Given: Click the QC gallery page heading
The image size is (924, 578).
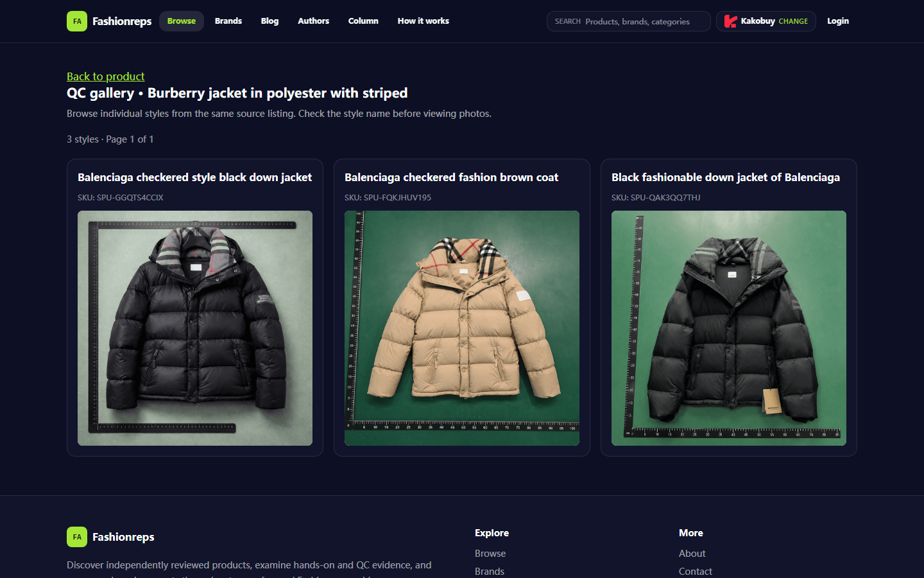Looking at the screenshot, I should point(237,93).
